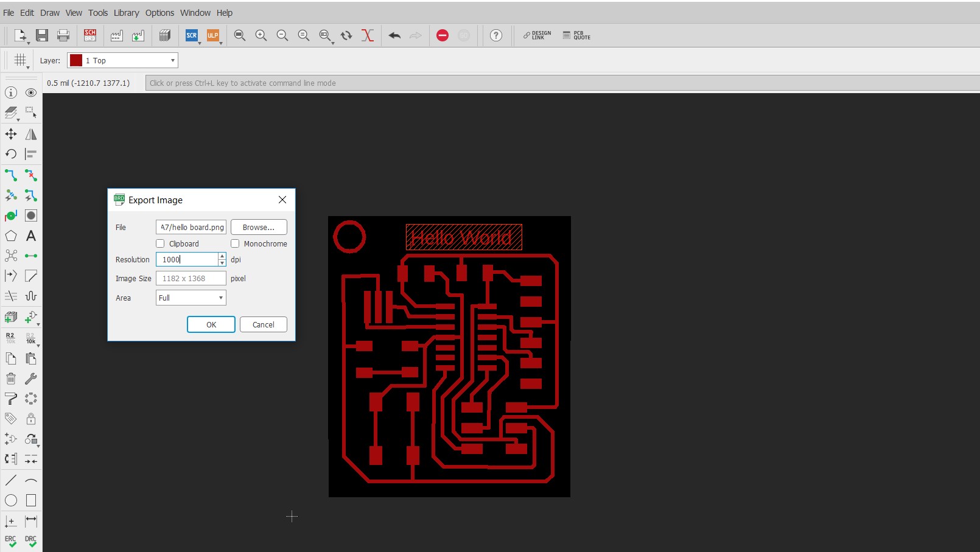This screenshot has width=980, height=552.
Task: Expand the Area dropdown set to Full
Action: (x=191, y=298)
